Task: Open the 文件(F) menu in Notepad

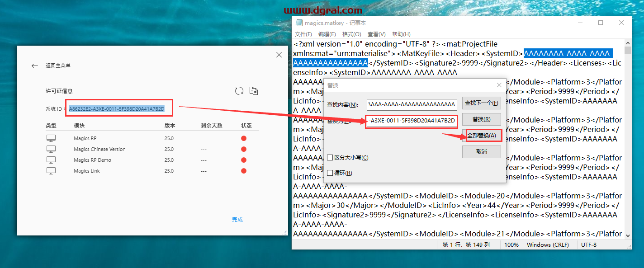Action: pos(303,34)
